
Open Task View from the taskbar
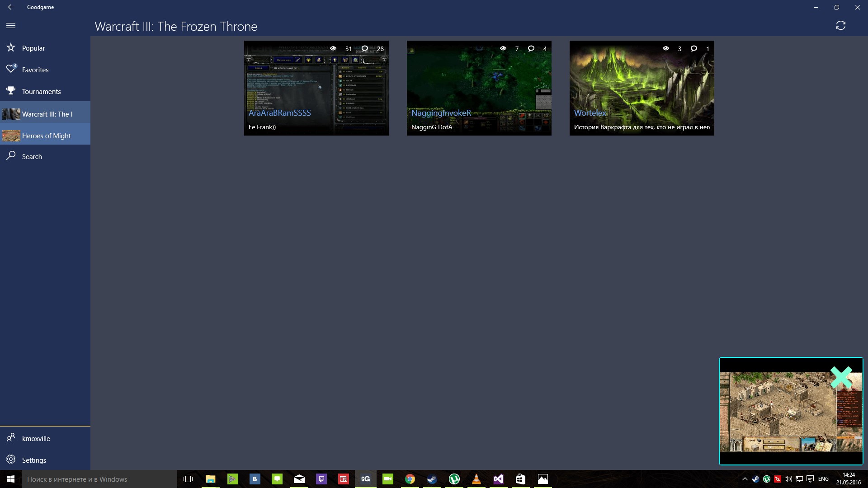(x=188, y=479)
